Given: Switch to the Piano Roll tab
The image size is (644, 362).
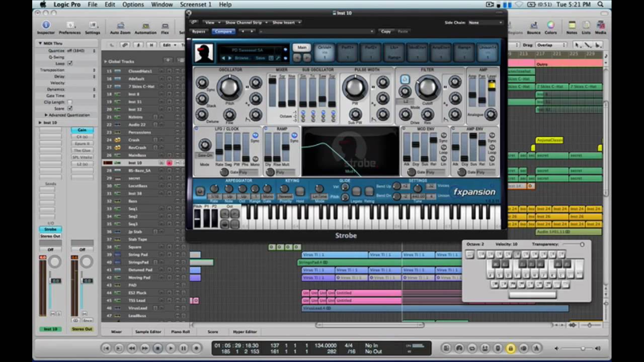Looking at the screenshot, I should (180, 332).
